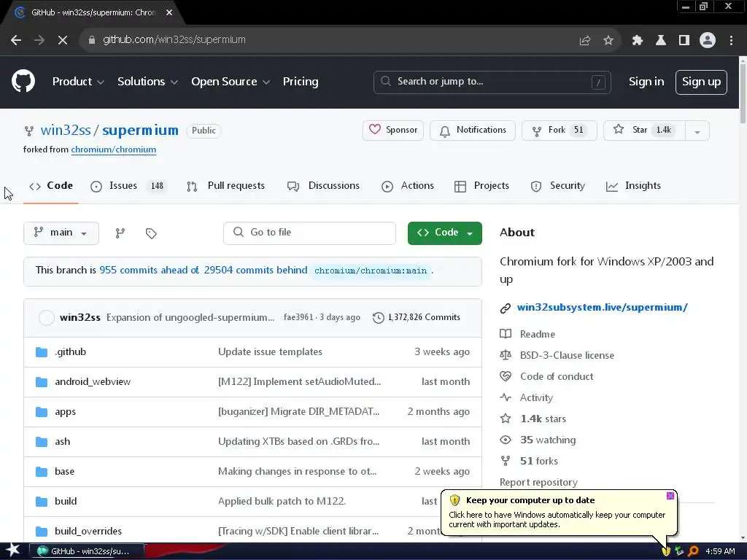Open the .github folder icon
Viewport: 747px width, 560px height.
click(42, 352)
